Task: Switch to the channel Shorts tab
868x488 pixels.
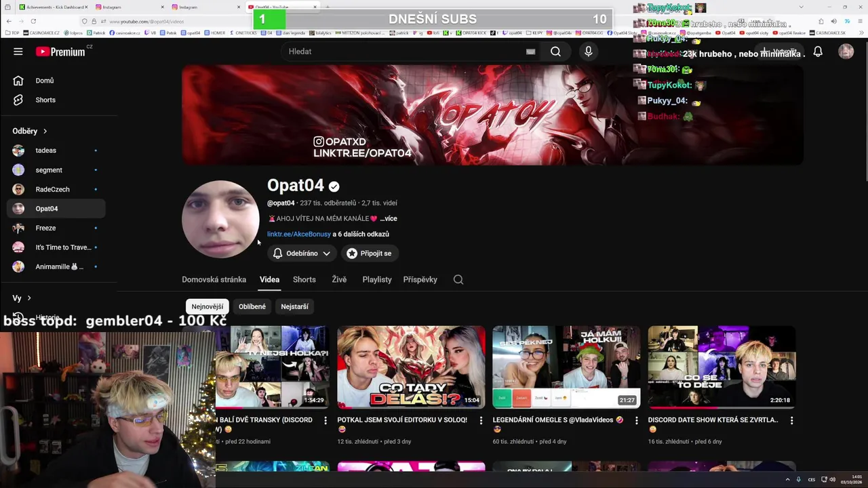Action: tap(304, 279)
